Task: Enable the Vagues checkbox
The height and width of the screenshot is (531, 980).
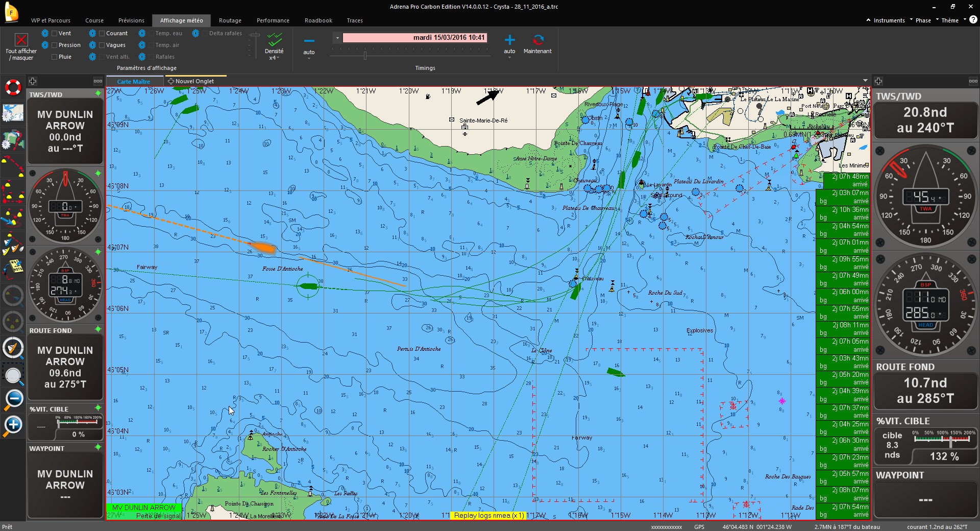Action: (102, 45)
